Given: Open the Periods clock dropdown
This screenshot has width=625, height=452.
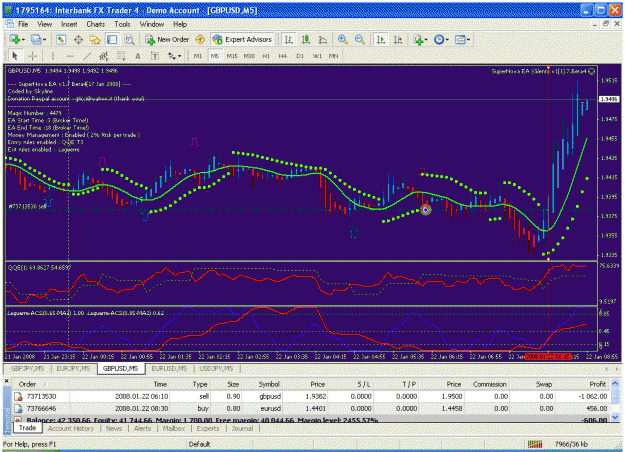Looking at the screenshot, I should (x=441, y=39).
